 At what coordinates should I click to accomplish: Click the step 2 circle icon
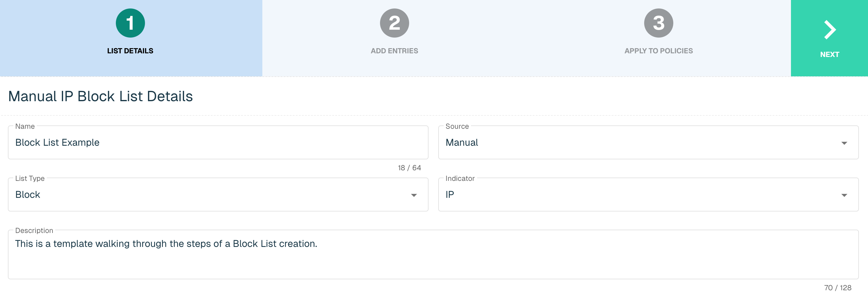pyautogui.click(x=394, y=23)
